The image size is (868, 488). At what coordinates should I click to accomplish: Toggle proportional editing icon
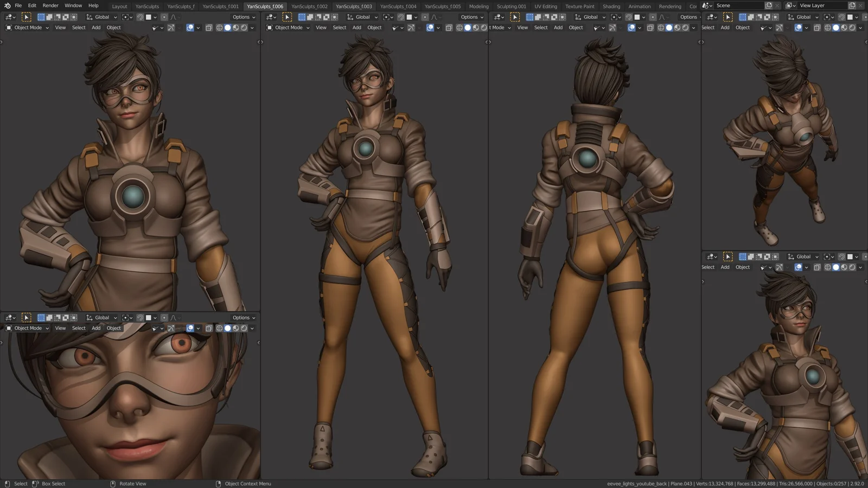tap(164, 17)
